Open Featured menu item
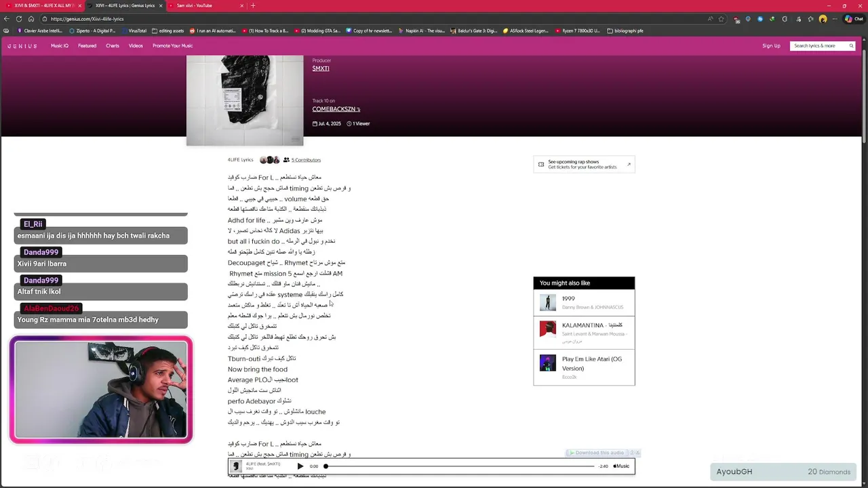Image resolution: width=868 pixels, height=488 pixels. tap(87, 46)
